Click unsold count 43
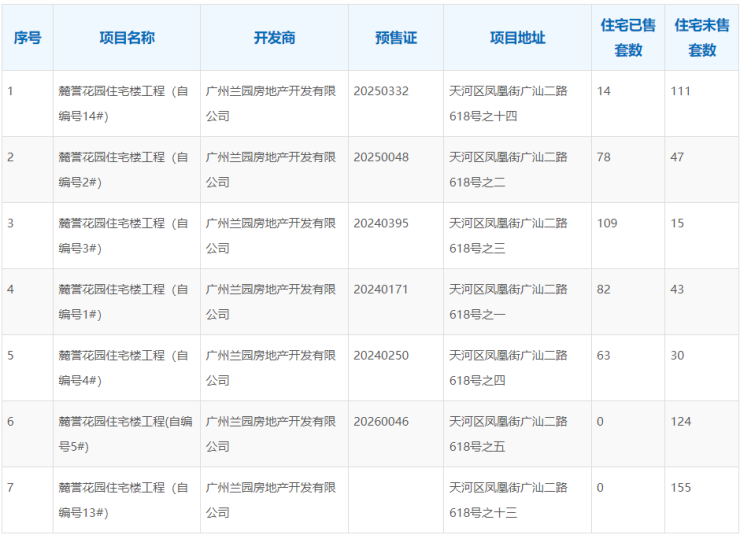 tap(677, 289)
